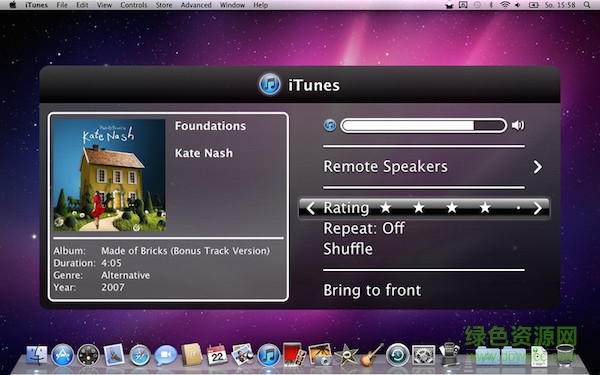600x375 pixels.
Task: Click the iTunes icon in the dock
Action: click(269, 355)
